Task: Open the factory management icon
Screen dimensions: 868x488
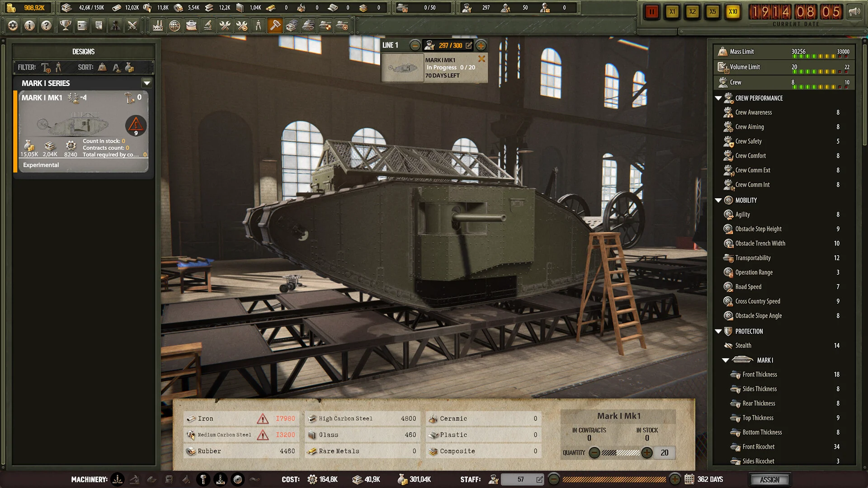Action: point(156,26)
